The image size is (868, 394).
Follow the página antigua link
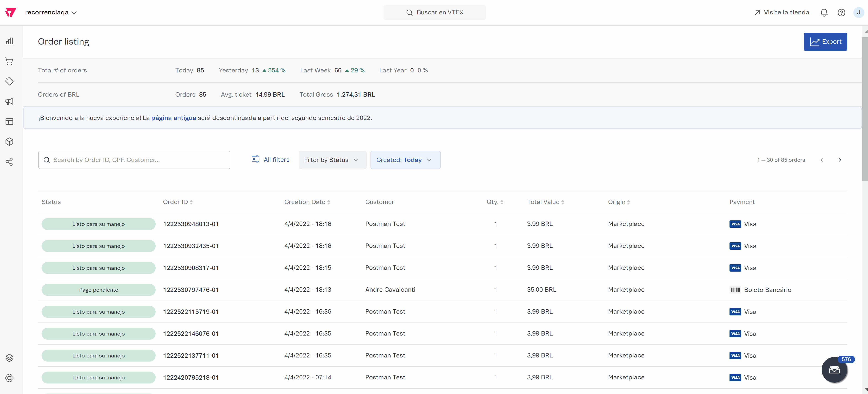(173, 118)
